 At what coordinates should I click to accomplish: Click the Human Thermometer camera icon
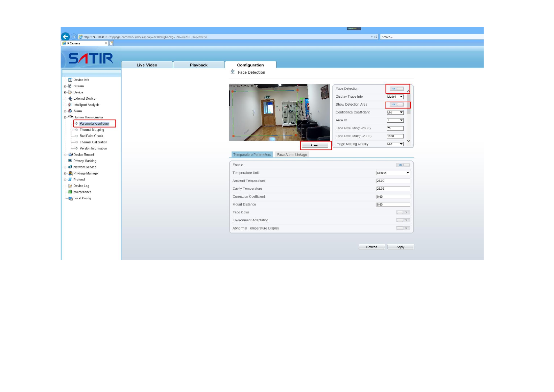click(70, 117)
